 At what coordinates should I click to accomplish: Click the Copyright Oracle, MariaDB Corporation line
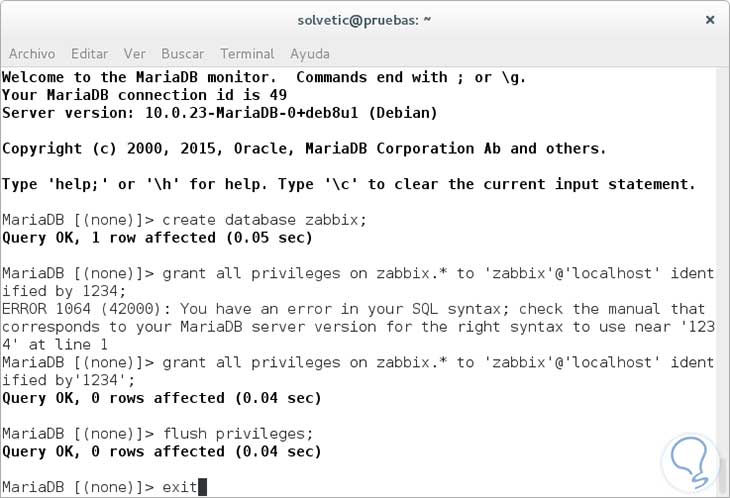point(304,149)
